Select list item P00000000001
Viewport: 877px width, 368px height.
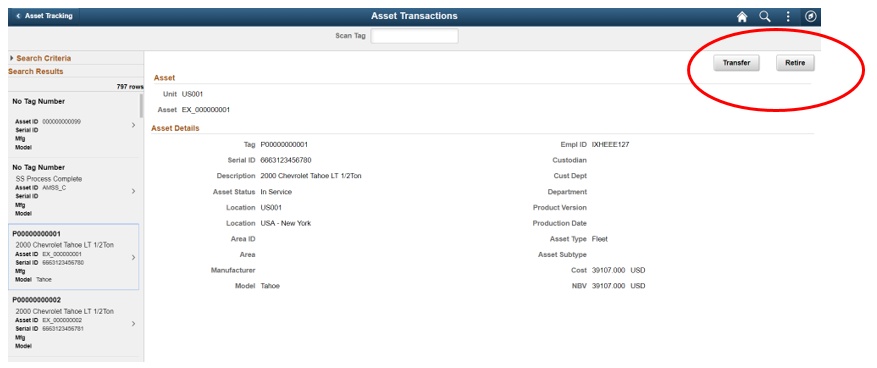[x=73, y=257]
